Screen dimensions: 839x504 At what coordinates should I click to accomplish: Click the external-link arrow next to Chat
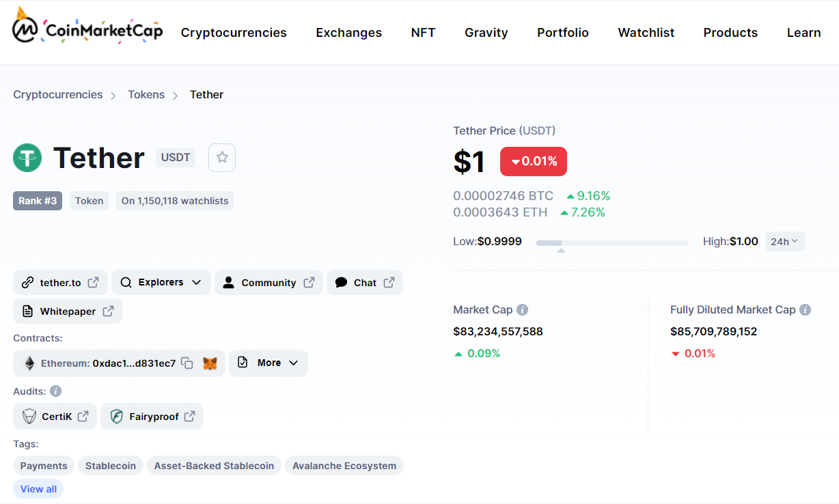389,282
